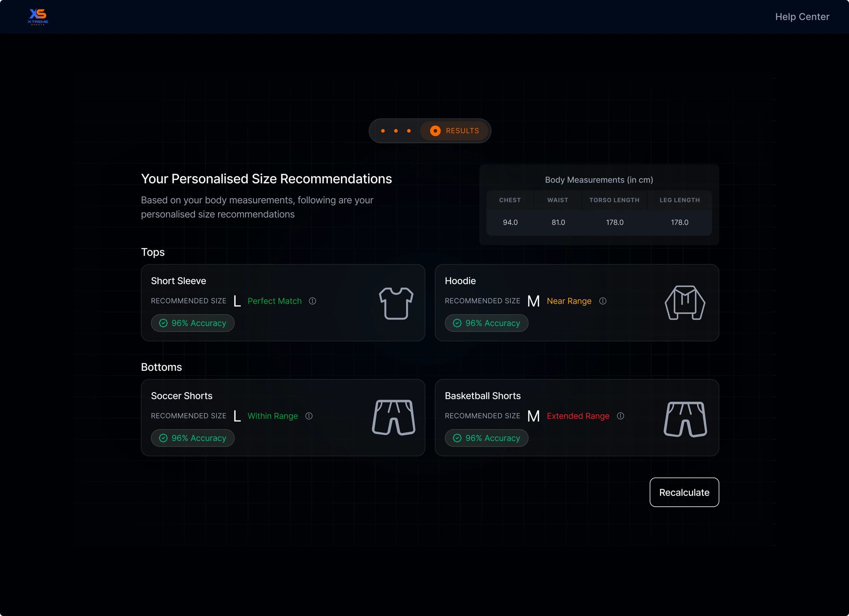The height and width of the screenshot is (616, 849).
Task: Click the info icon beside Perfect Match
Action: (312, 301)
